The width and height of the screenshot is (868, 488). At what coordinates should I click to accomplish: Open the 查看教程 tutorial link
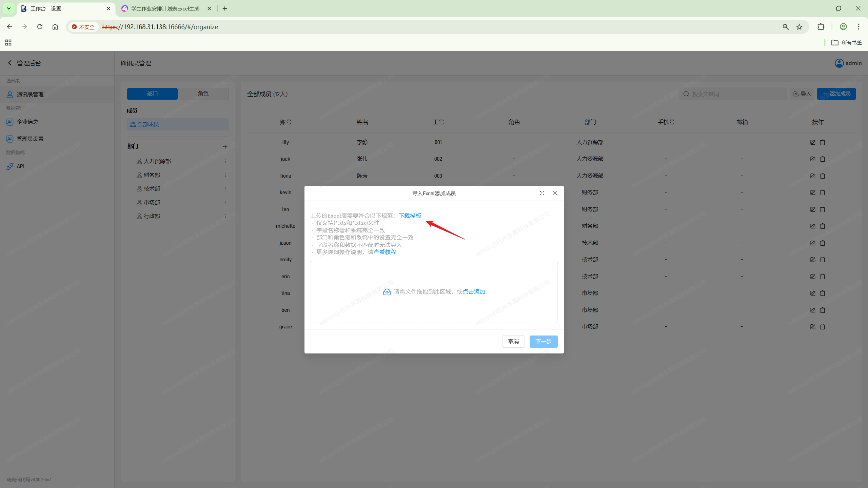(x=385, y=252)
